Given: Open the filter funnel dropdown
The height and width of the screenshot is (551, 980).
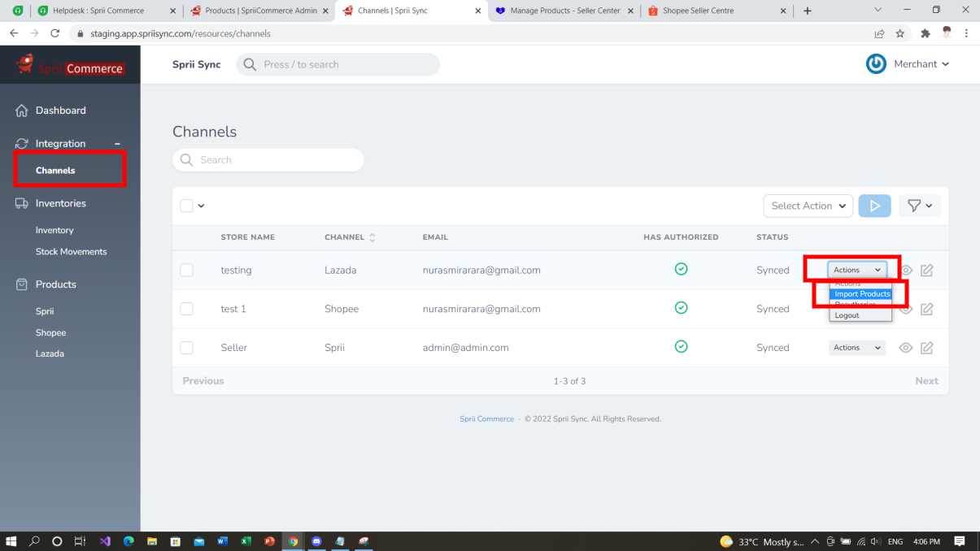Looking at the screenshot, I should click(920, 206).
